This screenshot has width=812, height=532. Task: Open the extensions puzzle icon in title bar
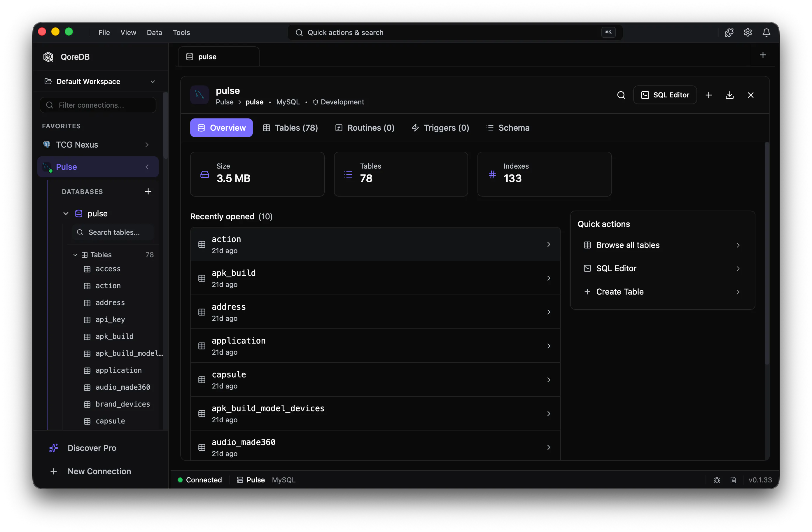(x=729, y=32)
